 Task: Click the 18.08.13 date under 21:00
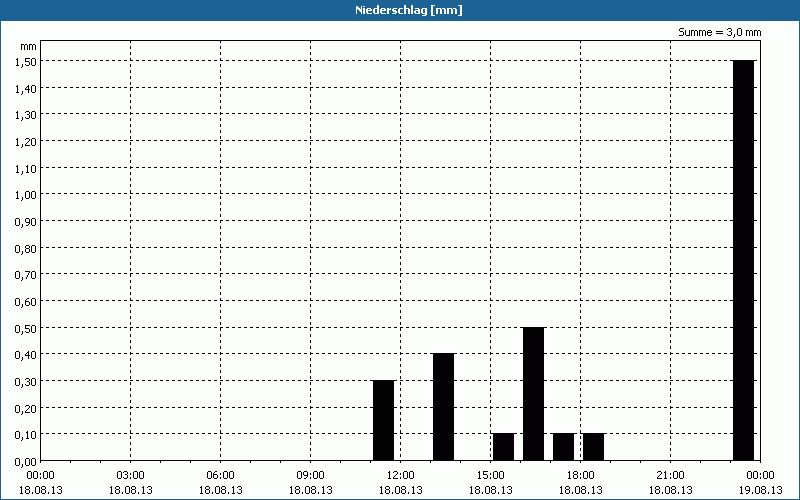click(x=670, y=490)
